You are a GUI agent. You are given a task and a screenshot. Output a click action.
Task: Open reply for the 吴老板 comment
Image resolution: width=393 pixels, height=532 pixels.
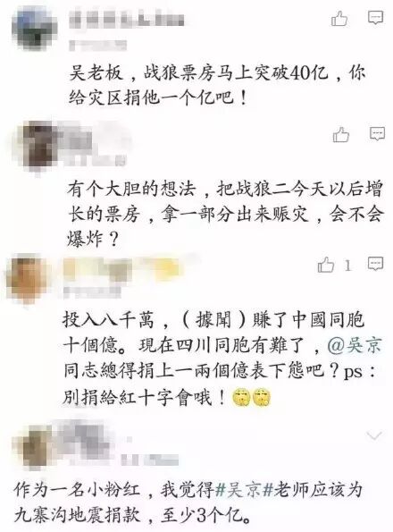(376, 17)
